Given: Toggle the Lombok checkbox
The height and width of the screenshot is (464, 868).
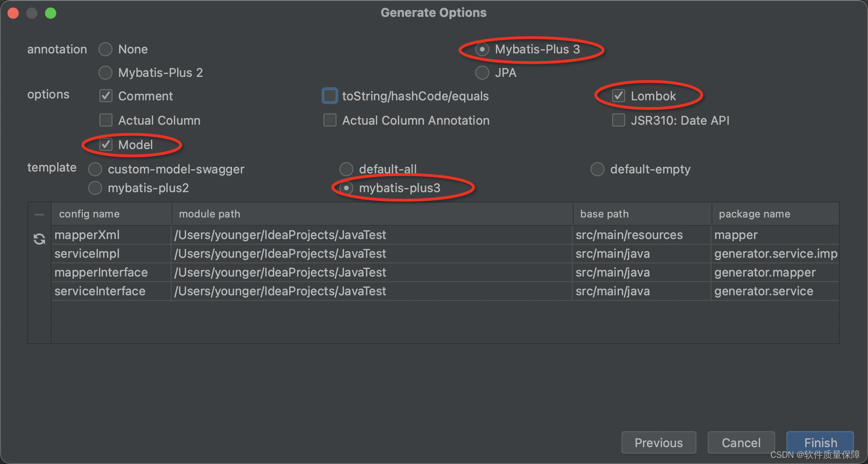Looking at the screenshot, I should [619, 96].
